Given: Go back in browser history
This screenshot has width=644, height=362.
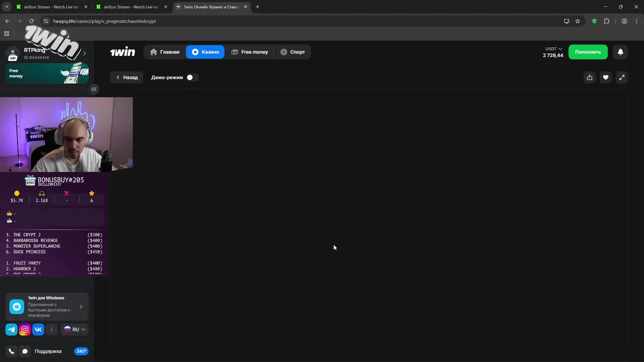Looking at the screenshot, I should coord(8,21).
